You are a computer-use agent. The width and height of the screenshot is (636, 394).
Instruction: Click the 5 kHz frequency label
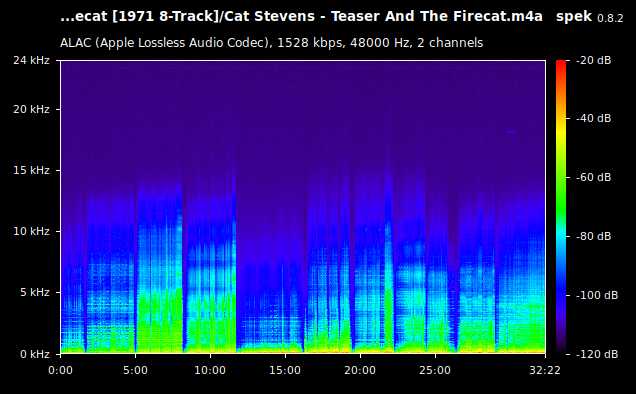[35, 292]
